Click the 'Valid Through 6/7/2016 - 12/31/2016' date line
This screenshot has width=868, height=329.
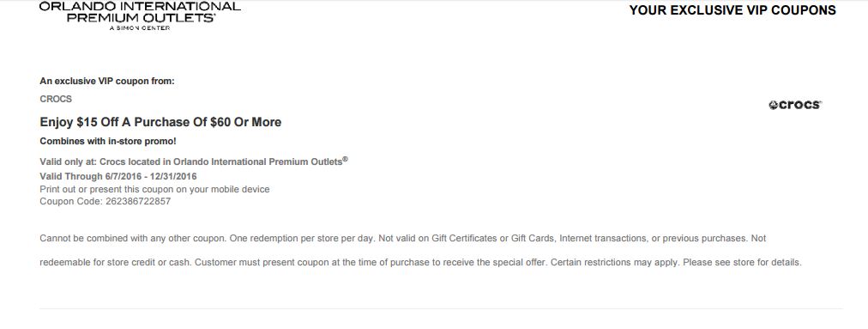point(118,176)
